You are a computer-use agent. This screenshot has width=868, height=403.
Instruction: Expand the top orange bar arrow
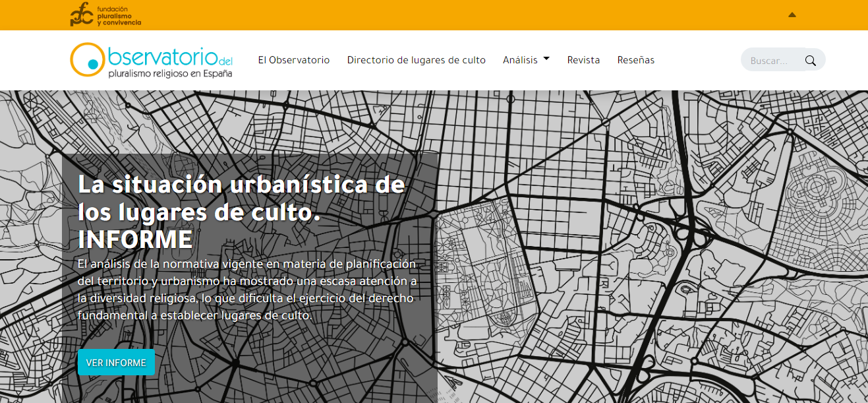[792, 15]
